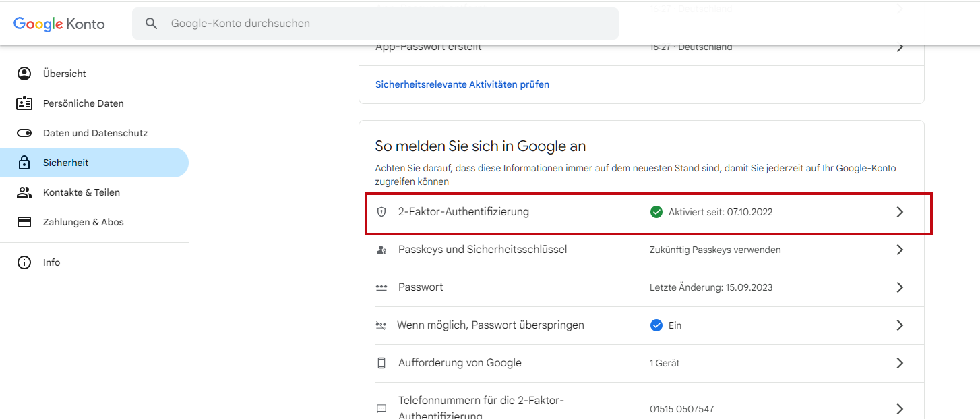Select the Sicherheit sidebar entry
The width and height of the screenshot is (980, 419).
(94, 163)
